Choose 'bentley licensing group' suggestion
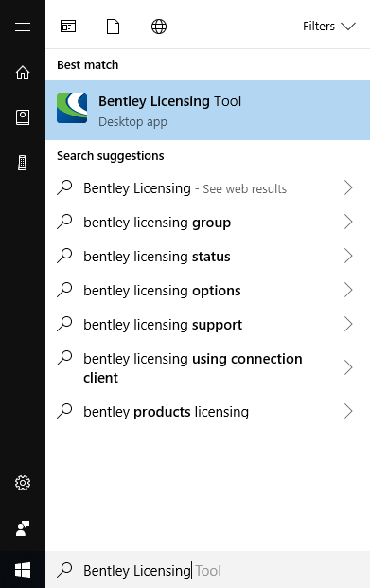Image resolution: width=370 pixels, height=588 pixels. coord(207,223)
